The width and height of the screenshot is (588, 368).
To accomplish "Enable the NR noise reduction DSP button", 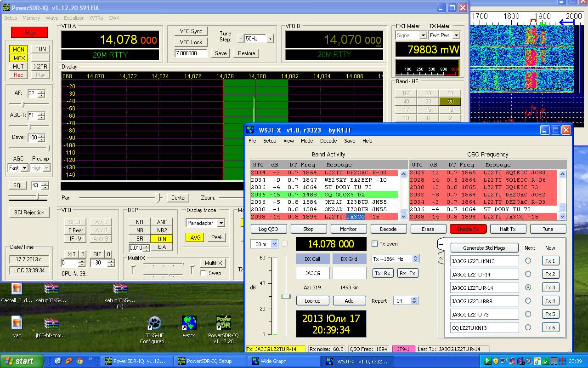I will 140,222.
